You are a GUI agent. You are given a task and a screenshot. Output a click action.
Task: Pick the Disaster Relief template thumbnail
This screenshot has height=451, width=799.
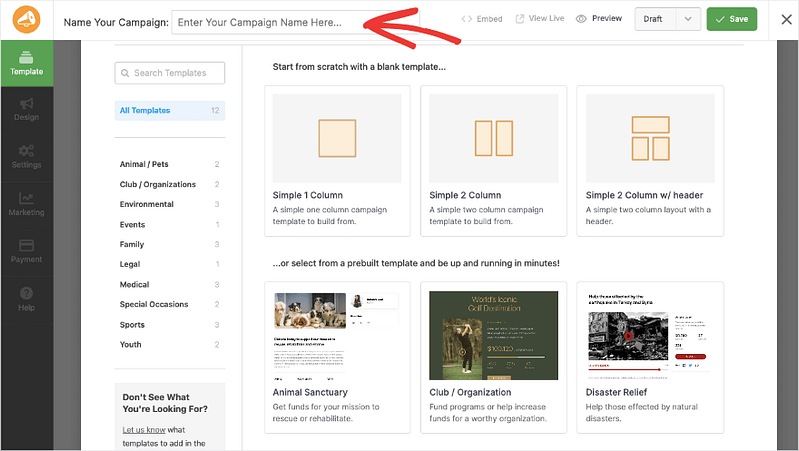(649, 336)
